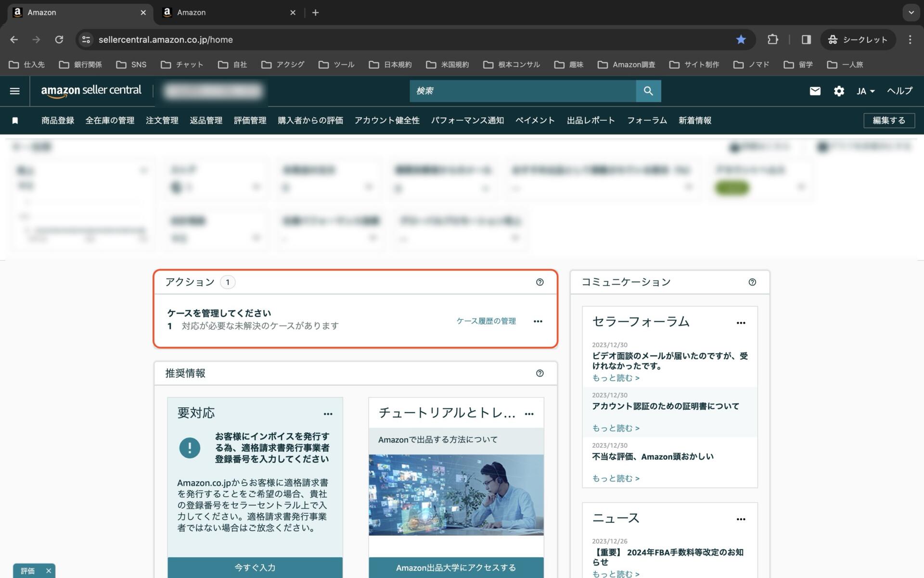Focus the 検索 search field
This screenshot has width=924, height=578.
pyautogui.click(x=523, y=91)
